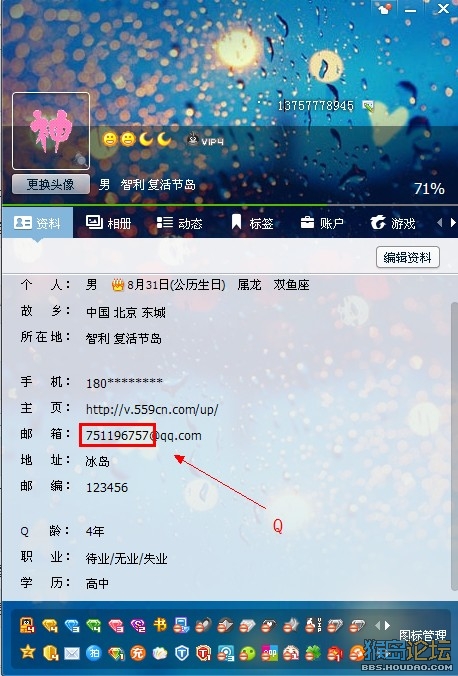Expand more tabs with right arrow
458x676 pixels.
[452, 223]
